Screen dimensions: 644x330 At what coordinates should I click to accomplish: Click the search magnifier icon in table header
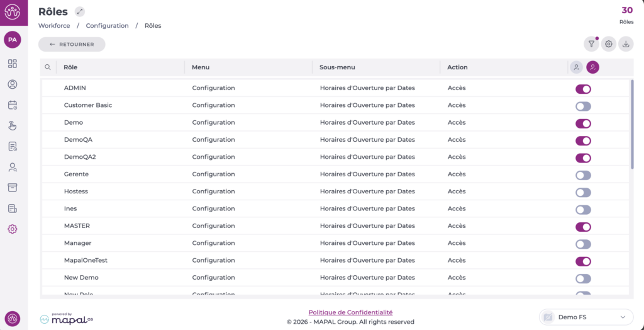[48, 67]
